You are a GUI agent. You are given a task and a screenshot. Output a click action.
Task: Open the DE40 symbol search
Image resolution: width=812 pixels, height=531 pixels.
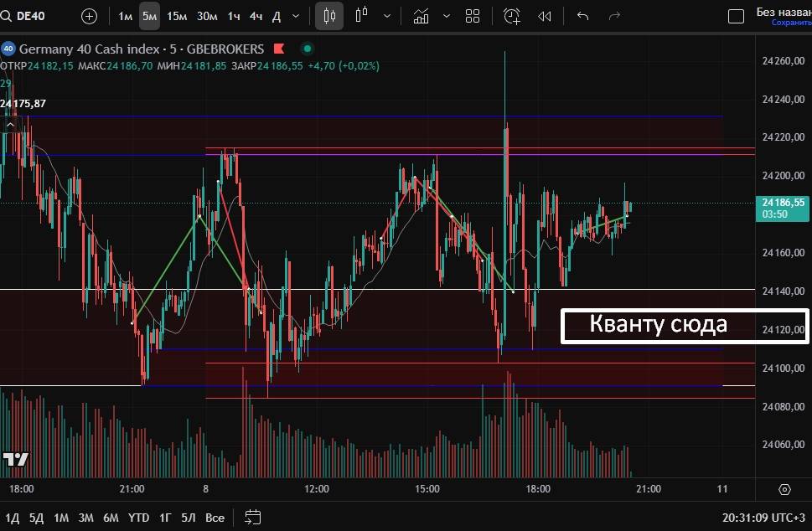(25, 16)
